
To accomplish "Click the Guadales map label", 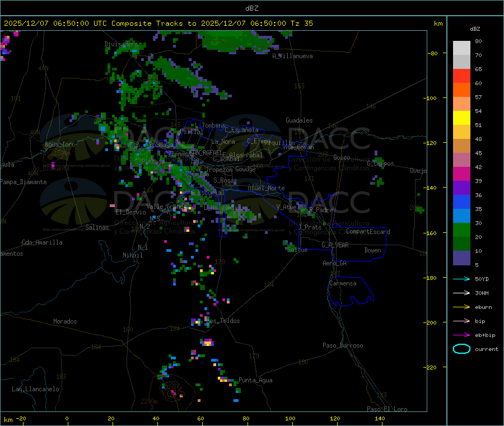I will (x=299, y=120).
